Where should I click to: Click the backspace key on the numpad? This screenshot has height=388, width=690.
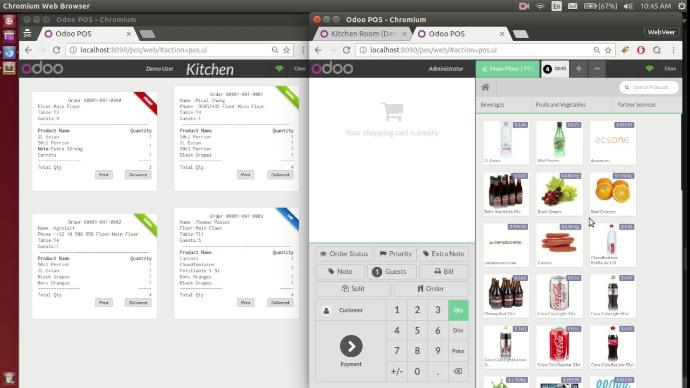pyautogui.click(x=458, y=371)
